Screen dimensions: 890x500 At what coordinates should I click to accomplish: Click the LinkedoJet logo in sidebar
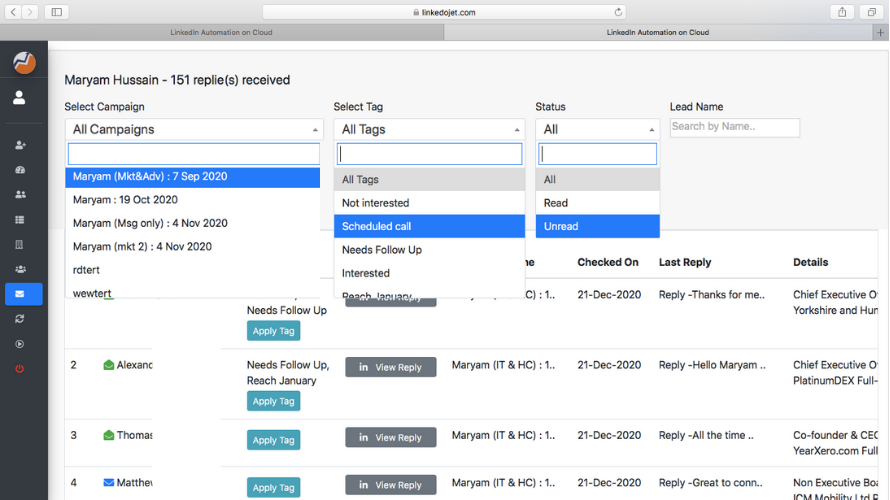click(x=24, y=62)
